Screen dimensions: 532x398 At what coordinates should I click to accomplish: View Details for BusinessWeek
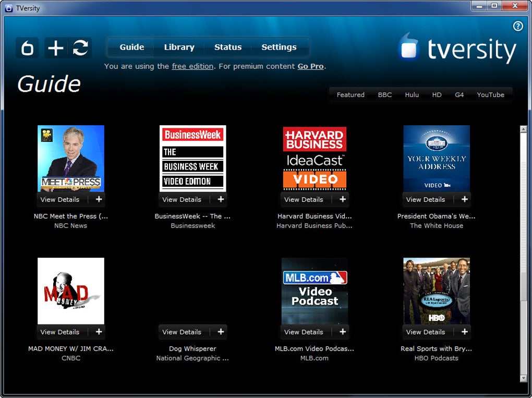click(x=182, y=199)
